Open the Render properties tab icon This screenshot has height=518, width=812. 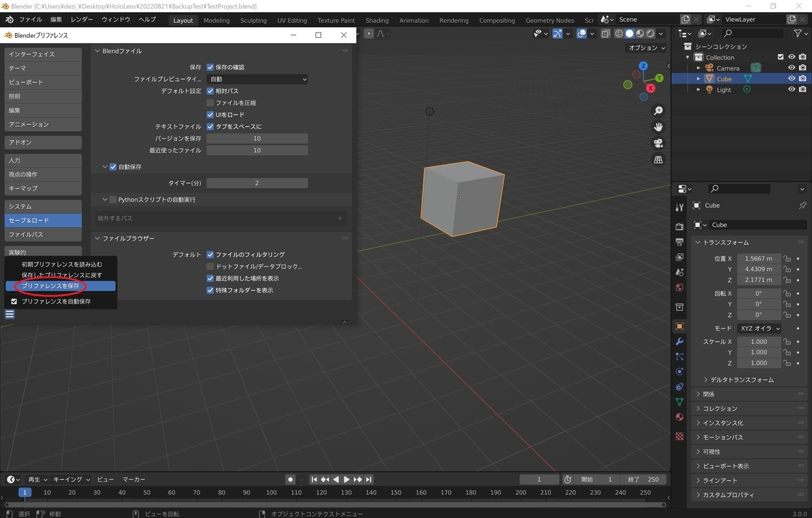point(679,226)
